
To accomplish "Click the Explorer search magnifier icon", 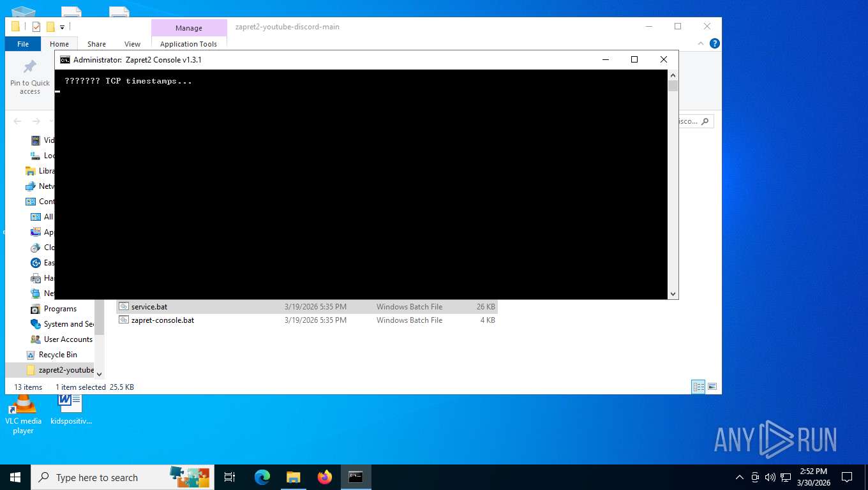I will point(705,121).
